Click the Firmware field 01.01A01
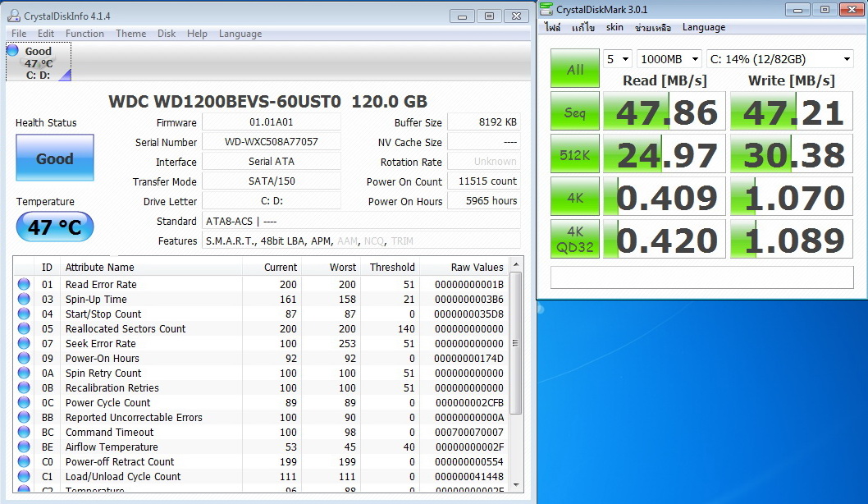Viewport: 868px width, 504px height. tap(272, 121)
